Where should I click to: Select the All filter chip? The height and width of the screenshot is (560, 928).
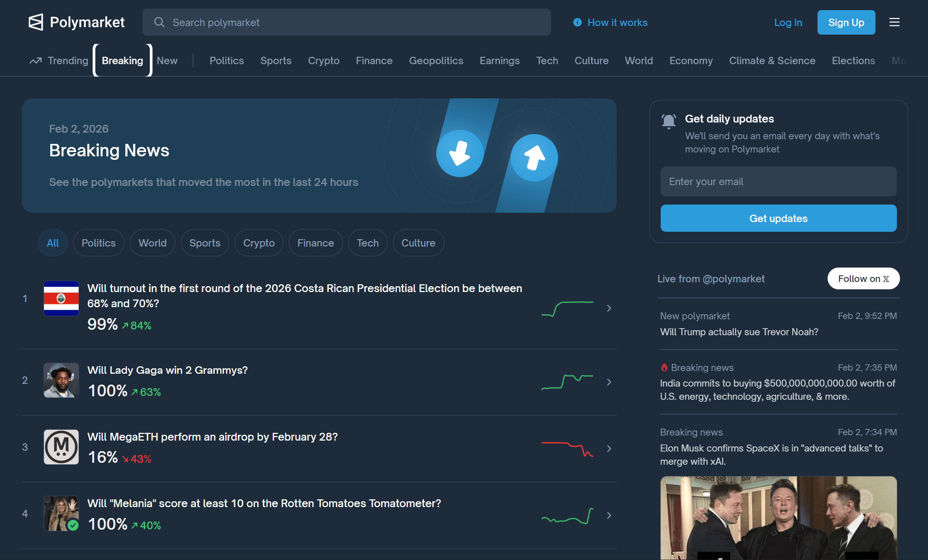tap(53, 243)
